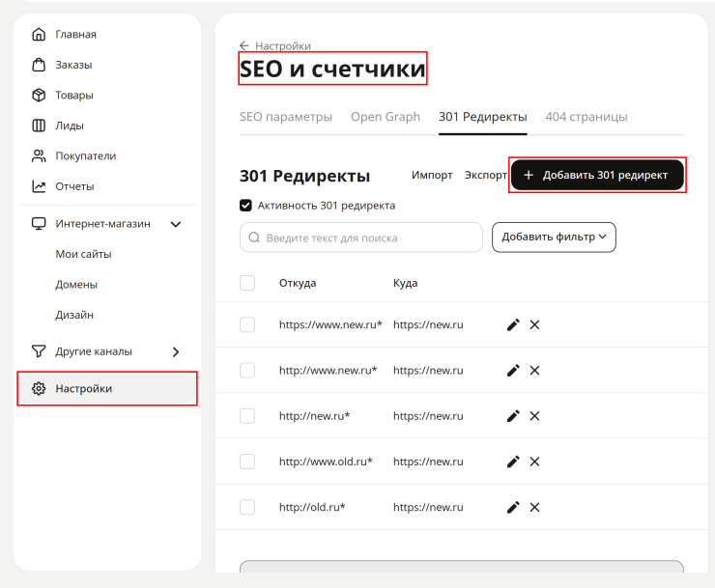The width and height of the screenshot is (715, 588).
Task: Tick the checkbox for the http://www.new.ru* row
Action: click(247, 370)
